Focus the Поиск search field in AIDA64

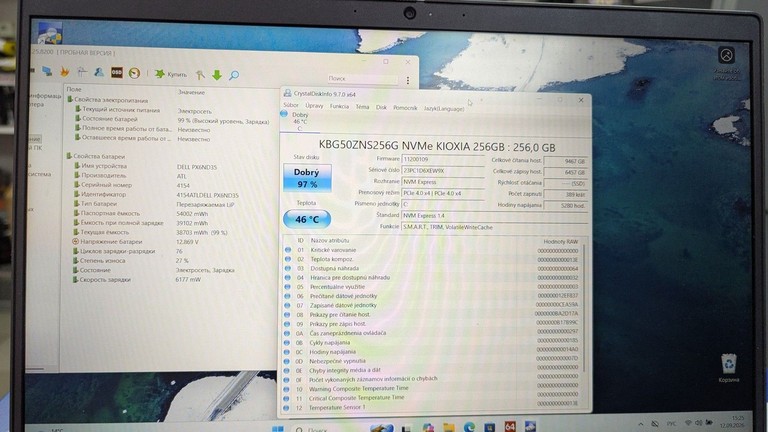[362, 78]
